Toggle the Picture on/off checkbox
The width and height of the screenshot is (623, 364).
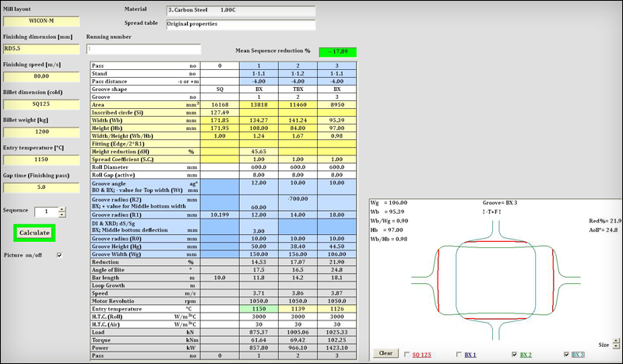point(60,255)
